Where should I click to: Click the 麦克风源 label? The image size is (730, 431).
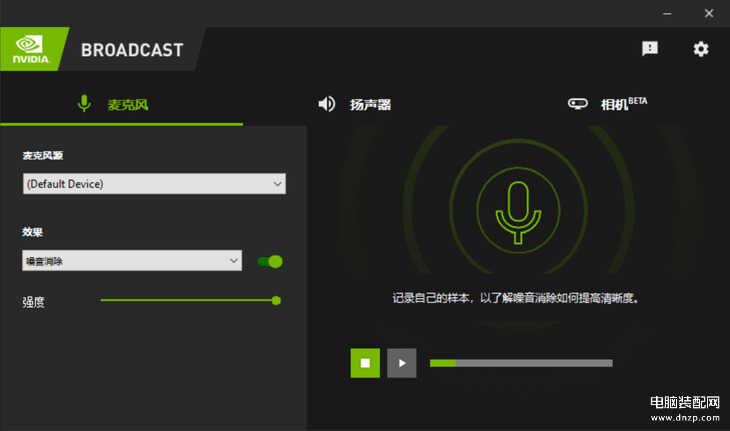pyautogui.click(x=43, y=155)
